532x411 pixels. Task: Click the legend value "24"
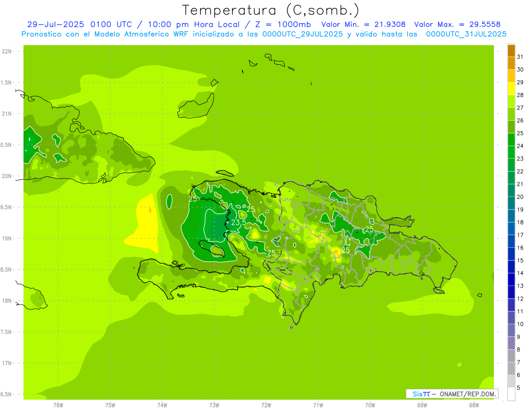[520, 146]
